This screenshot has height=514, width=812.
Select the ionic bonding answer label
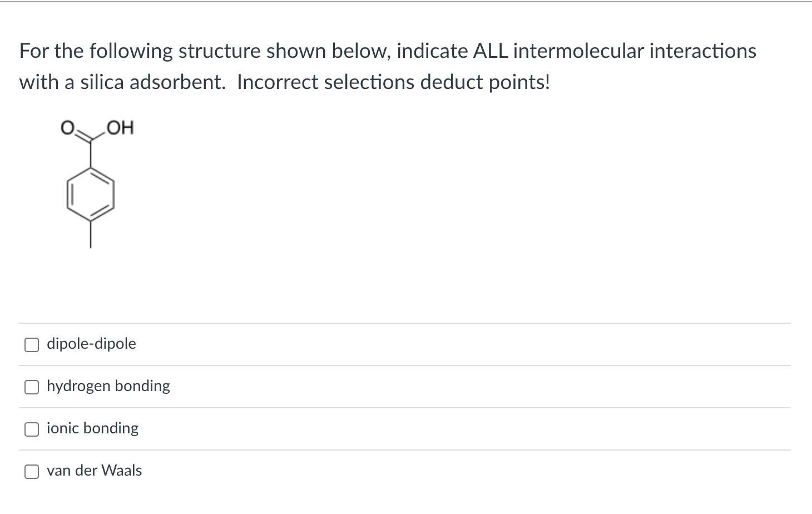coord(92,428)
